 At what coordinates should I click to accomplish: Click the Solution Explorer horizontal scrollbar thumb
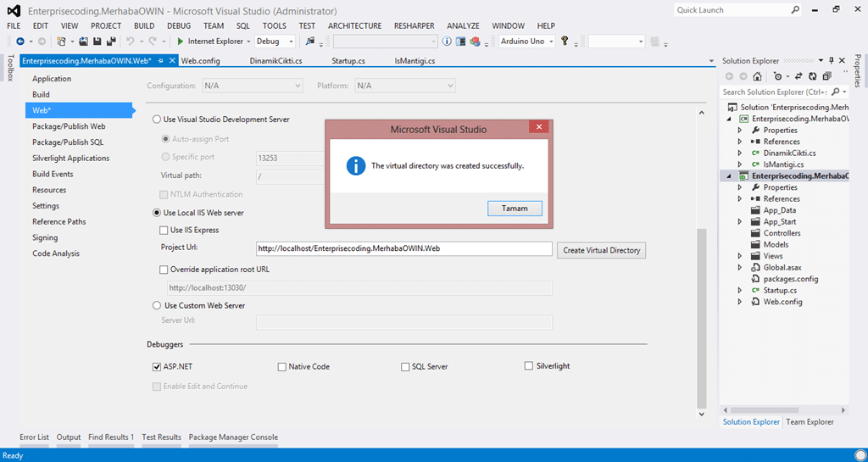click(x=764, y=410)
